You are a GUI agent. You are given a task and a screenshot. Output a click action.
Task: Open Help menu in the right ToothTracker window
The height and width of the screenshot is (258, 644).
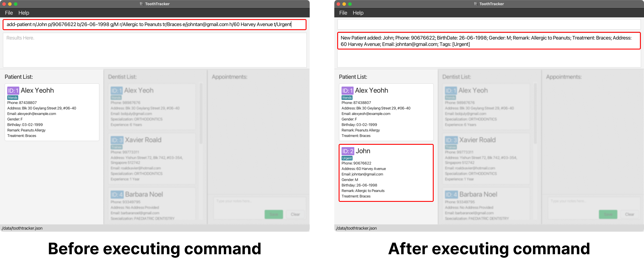coord(358,13)
